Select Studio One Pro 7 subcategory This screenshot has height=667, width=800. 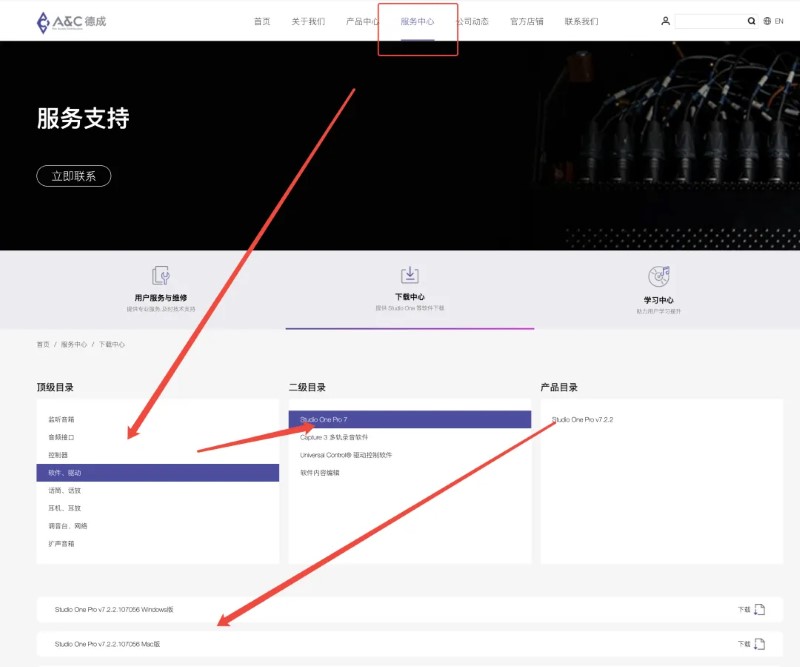[410, 419]
